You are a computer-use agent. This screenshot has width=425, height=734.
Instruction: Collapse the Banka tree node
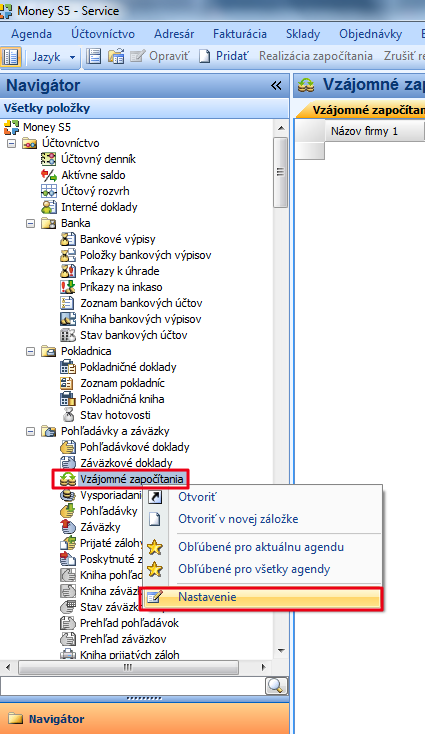[30, 223]
